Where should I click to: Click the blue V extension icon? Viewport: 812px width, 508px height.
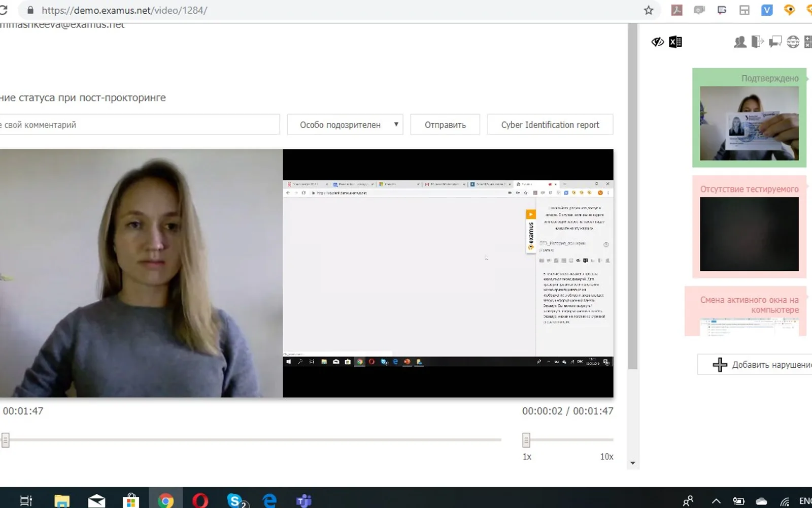click(x=767, y=10)
